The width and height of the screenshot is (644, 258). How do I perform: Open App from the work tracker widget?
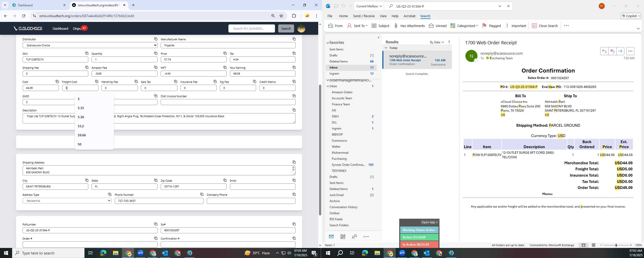tap(429, 222)
